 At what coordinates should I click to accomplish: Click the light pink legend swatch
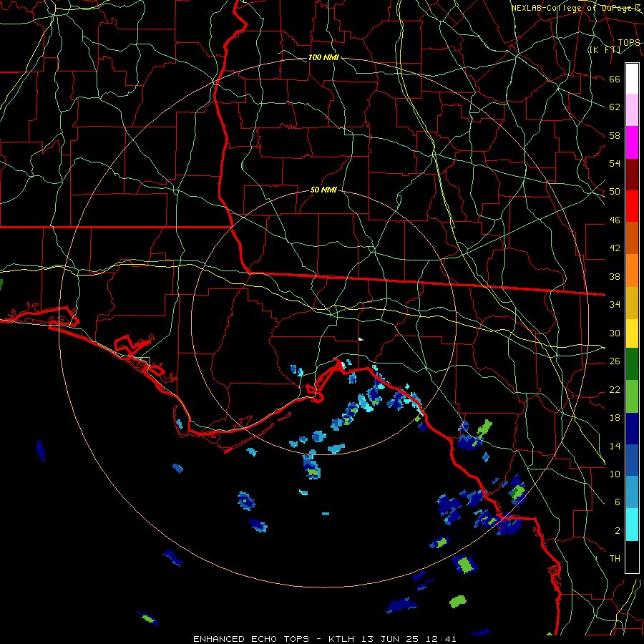[x=632, y=110]
